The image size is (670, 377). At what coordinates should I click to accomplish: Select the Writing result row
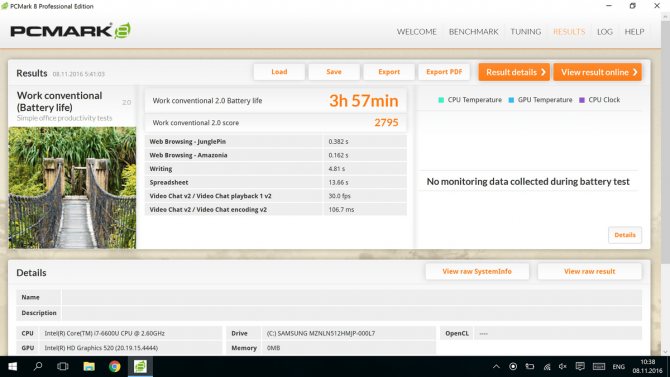point(276,169)
